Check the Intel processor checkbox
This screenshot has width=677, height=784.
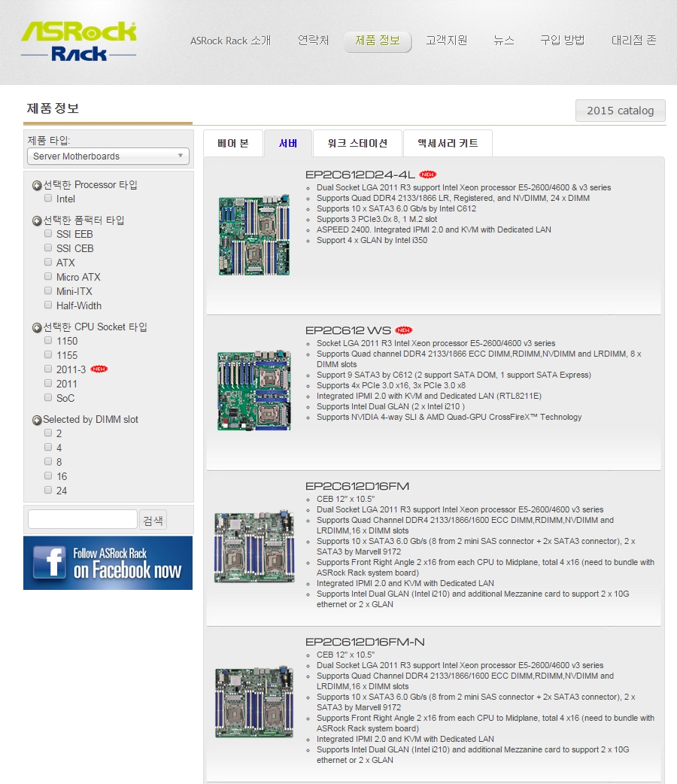coord(48,198)
